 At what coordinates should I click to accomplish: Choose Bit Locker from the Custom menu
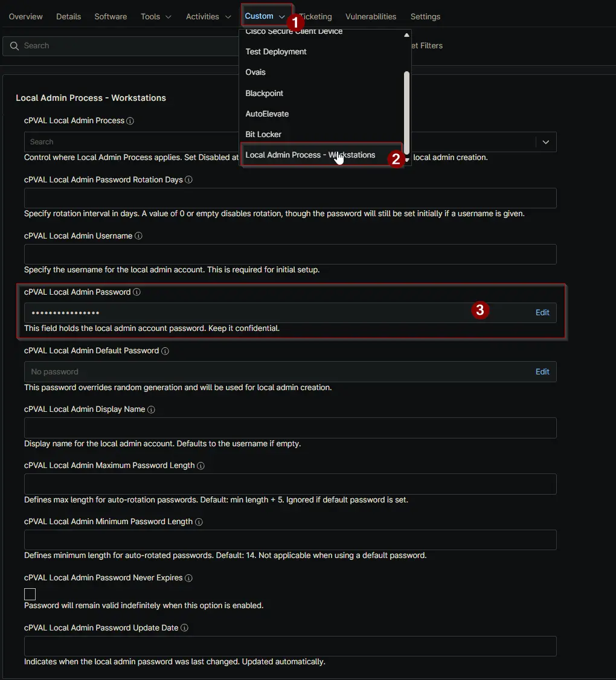[263, 134]
